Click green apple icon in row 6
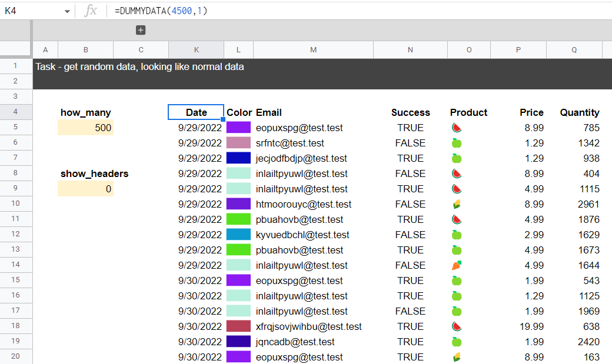Viewport: 612px width, 364px height. pyautogui.click(x=457, y=143)
